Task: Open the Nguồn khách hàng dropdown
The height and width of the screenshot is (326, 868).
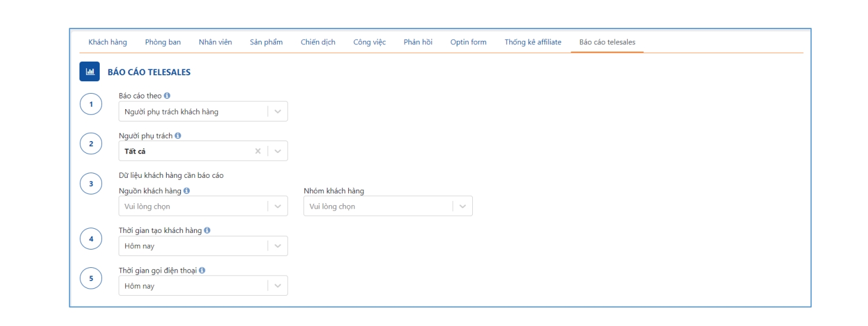Action: click(x=278, y=206)
